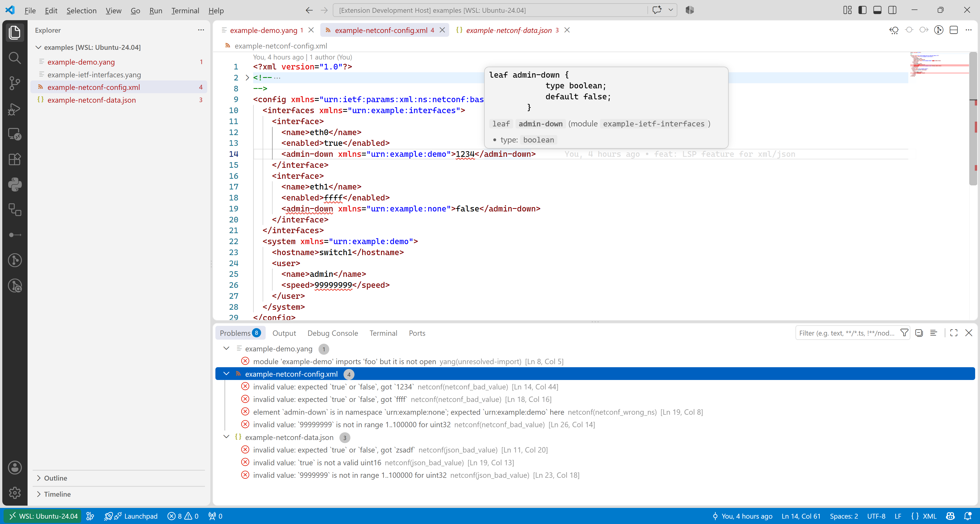Close the example-netconf-config.xml tab
This screenshot has width=980, height=524.
click(442, 30)
